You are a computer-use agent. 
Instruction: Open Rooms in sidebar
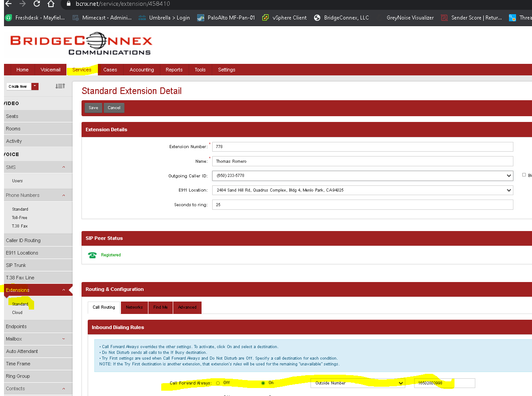(x=38, y=129)
